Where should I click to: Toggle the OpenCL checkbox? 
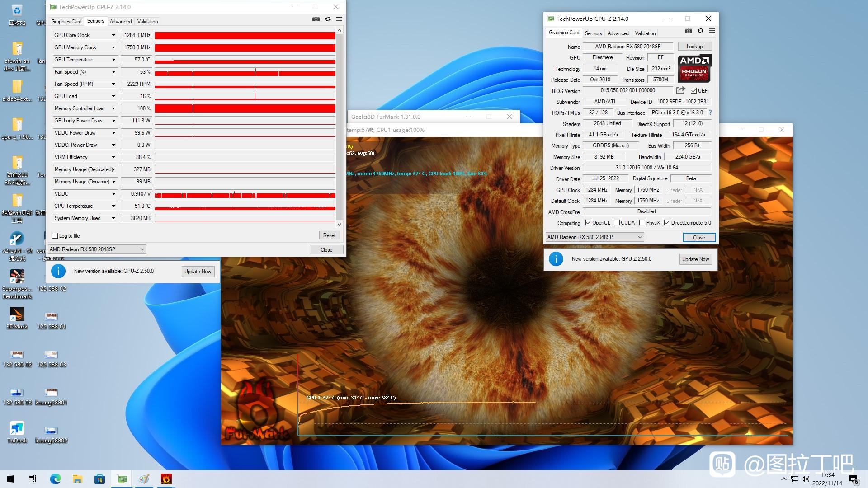click(588, 223)
